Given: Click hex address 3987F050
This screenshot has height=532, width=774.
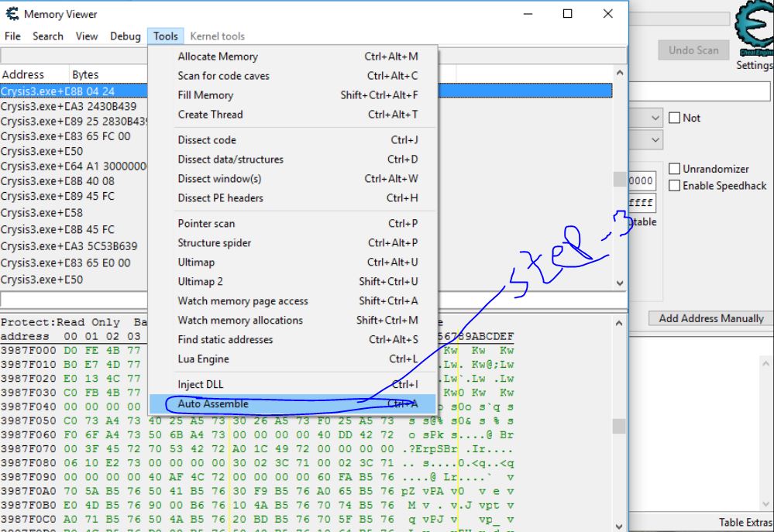Looking at the screenshot, I should [x=28, y=420].
